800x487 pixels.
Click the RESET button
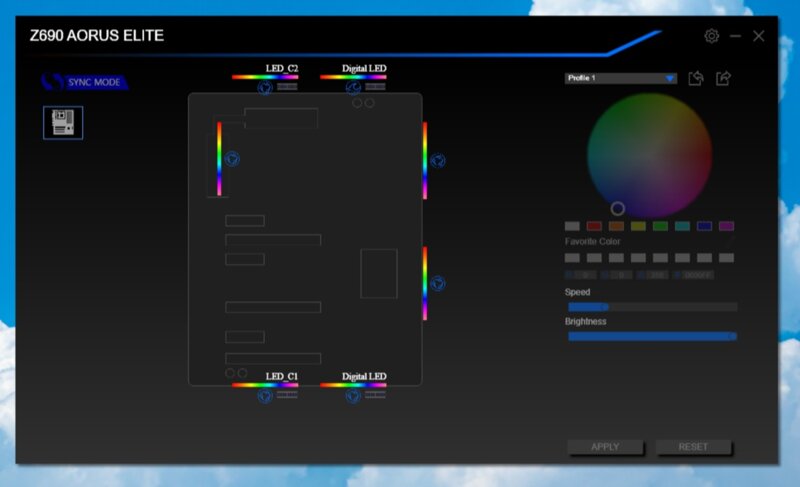coord(693,447)
